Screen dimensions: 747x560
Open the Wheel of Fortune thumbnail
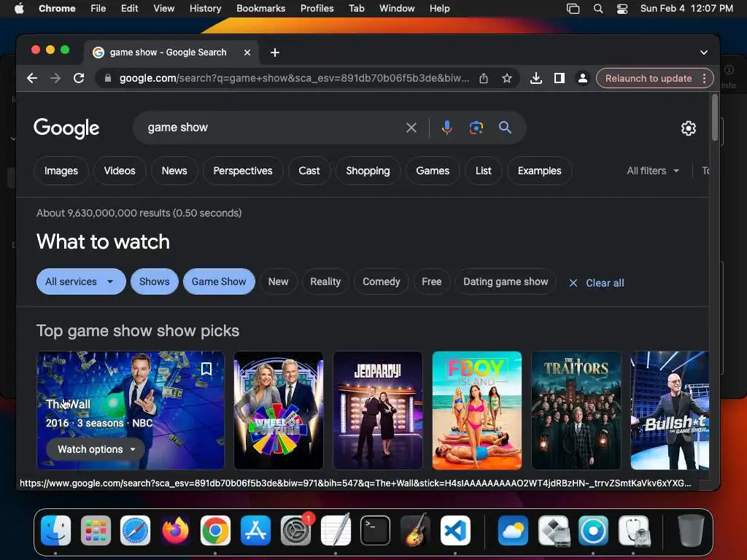[279, 411]
